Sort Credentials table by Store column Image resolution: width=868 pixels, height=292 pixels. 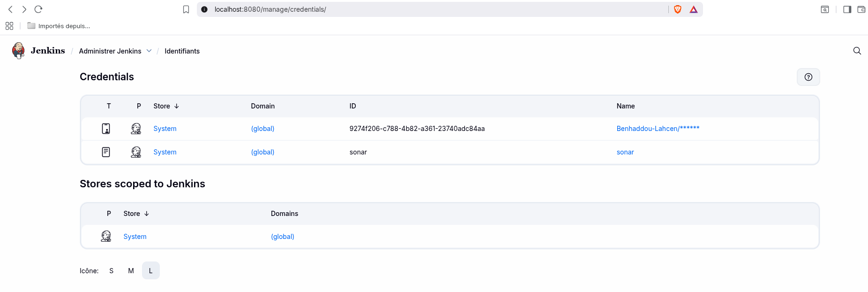coord(166,106)
